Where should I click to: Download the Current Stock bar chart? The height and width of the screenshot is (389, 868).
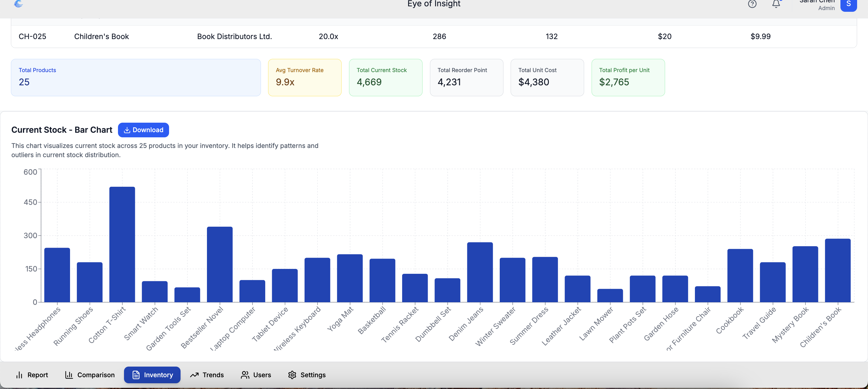(x=143, y=130)
